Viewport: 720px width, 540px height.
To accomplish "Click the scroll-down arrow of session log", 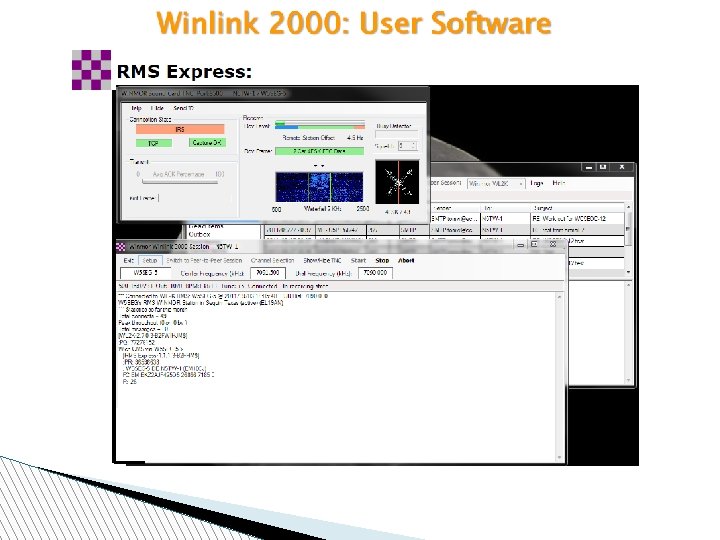I will click(x=559, y=457).
